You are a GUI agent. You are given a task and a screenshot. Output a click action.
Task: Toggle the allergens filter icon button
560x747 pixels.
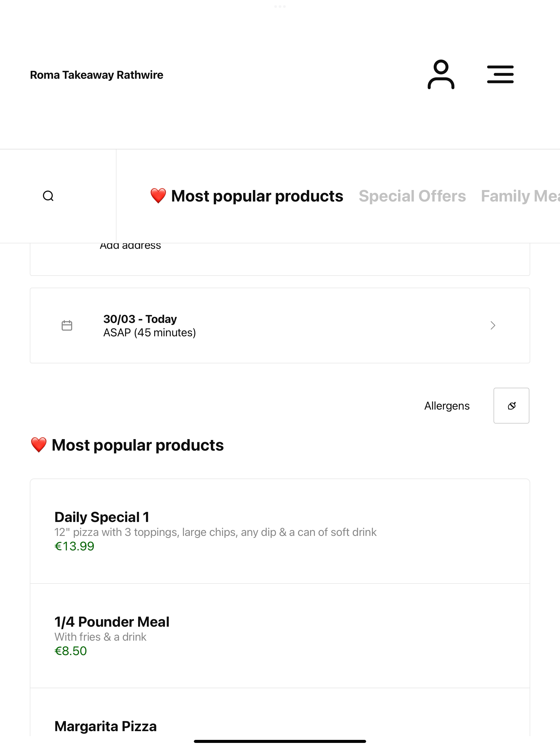tap(511, 405)
